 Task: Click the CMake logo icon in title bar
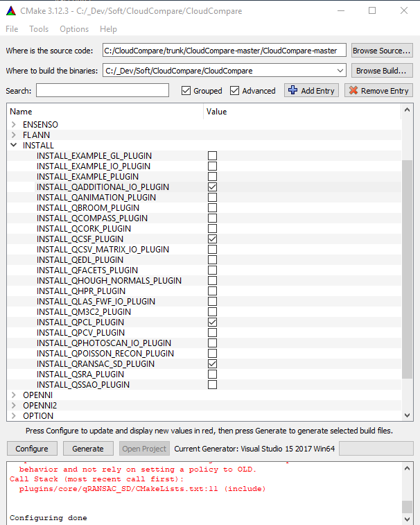(x=10, y=11)
